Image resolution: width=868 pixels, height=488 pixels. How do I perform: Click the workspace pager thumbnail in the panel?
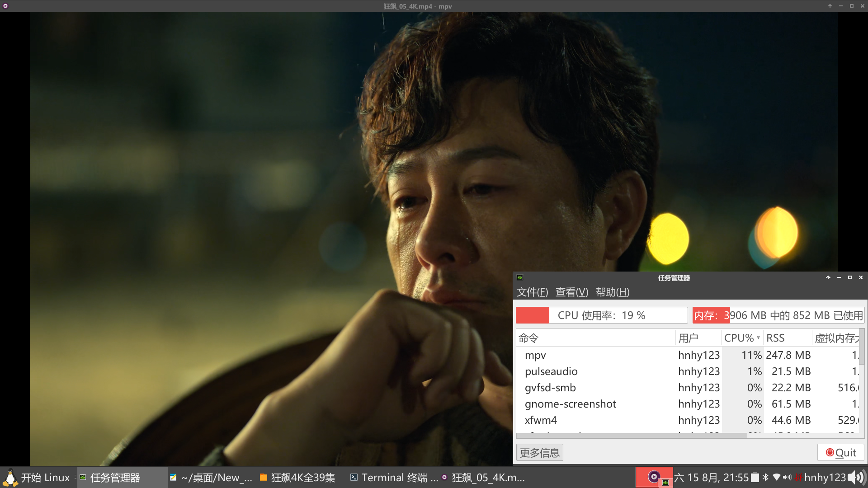pyautogui.click(x=654, y=477)
